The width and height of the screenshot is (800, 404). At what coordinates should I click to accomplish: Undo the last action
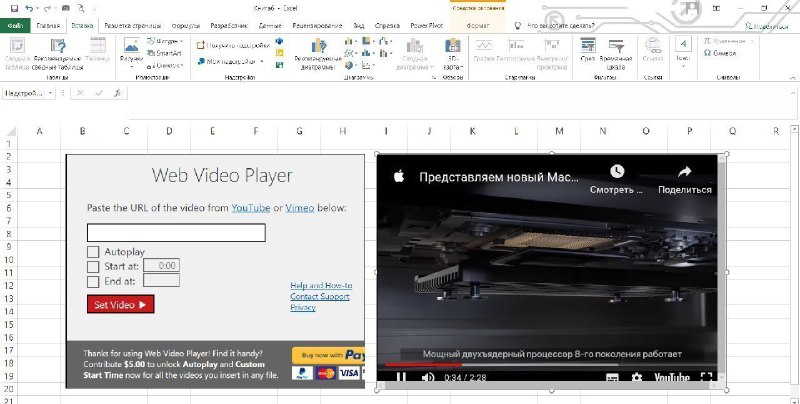pos(29,9)
